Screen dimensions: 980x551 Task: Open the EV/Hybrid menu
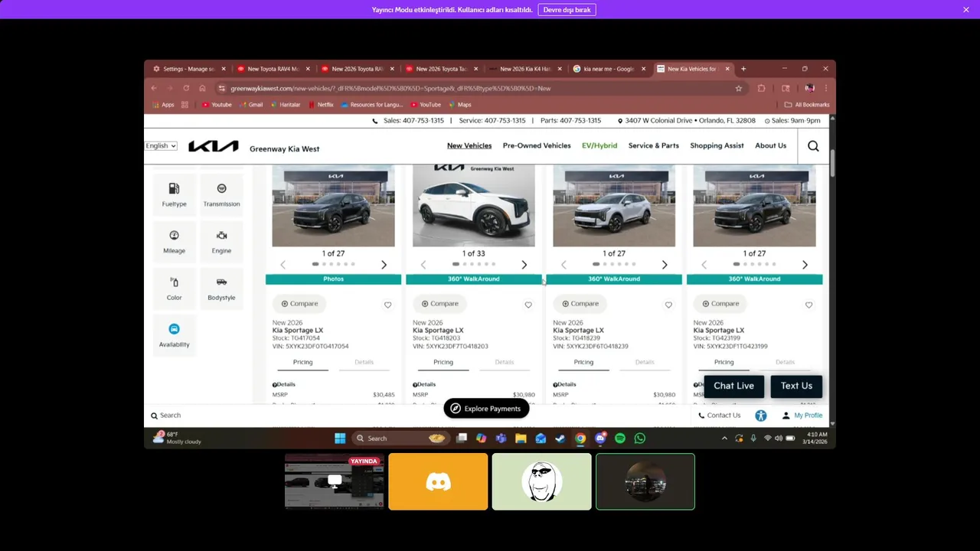pos(599,145)
